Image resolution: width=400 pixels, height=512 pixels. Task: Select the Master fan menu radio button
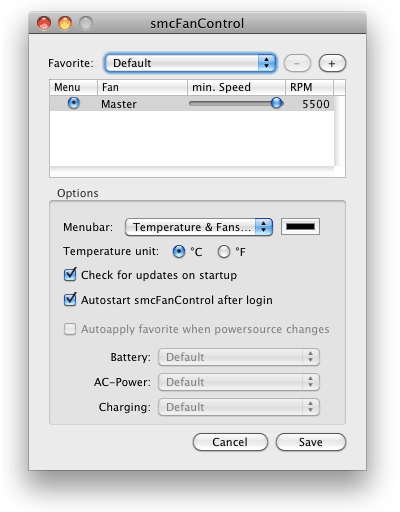pyautogui.click(x=74, y=103)
